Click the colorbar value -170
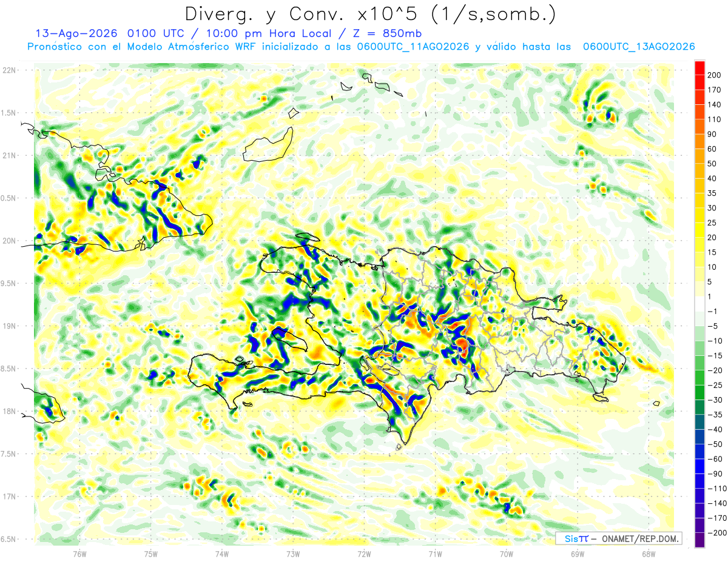This screenshot has height=562, width=728. click(x=718, y=518)
